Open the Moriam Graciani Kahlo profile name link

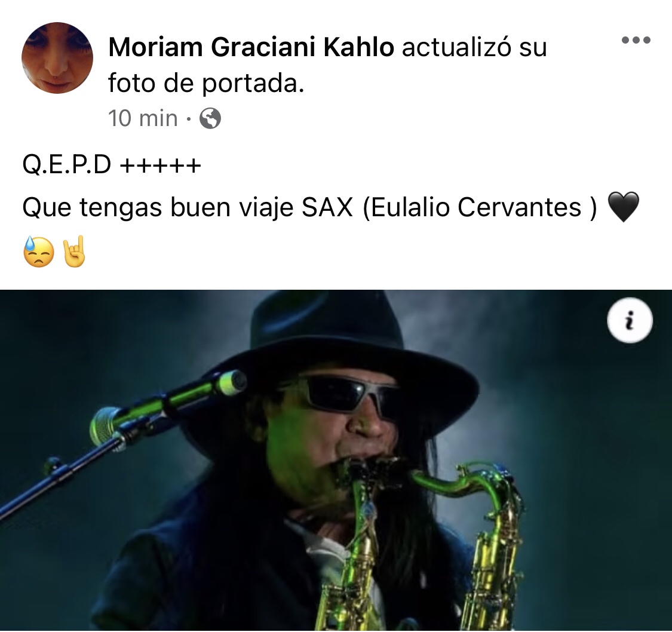(x=251, y=47)
